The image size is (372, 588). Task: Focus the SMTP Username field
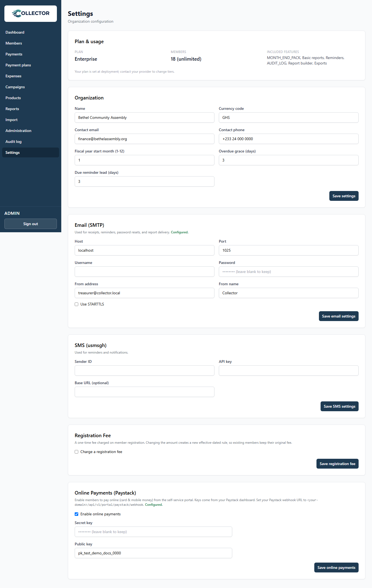144,272
